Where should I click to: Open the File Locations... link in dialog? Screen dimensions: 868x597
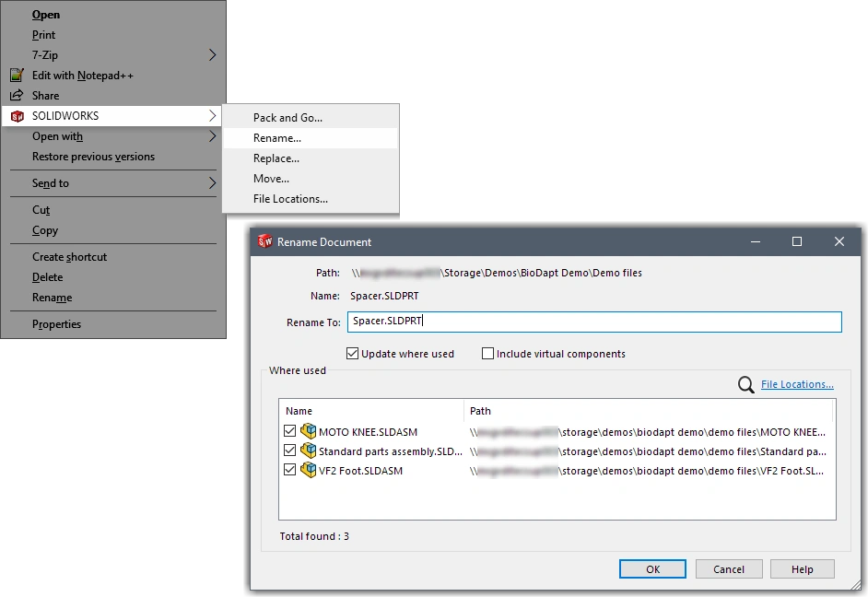click(x=797, y=384)
